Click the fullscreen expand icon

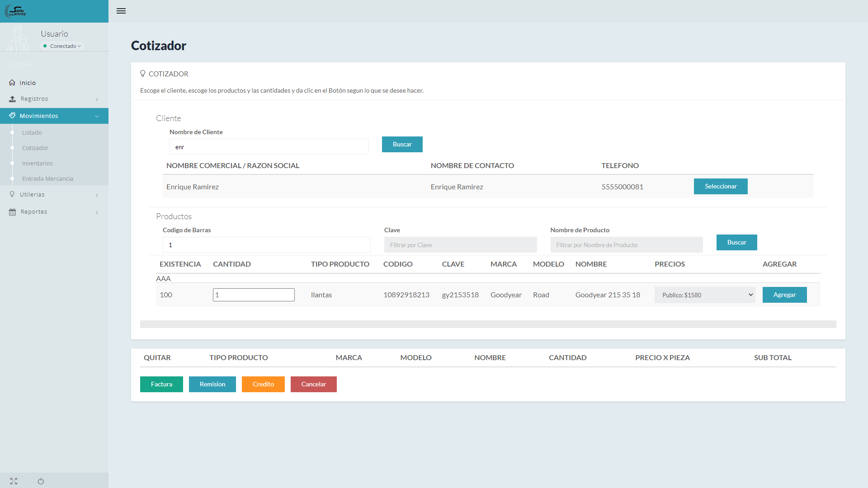point(14,481)
